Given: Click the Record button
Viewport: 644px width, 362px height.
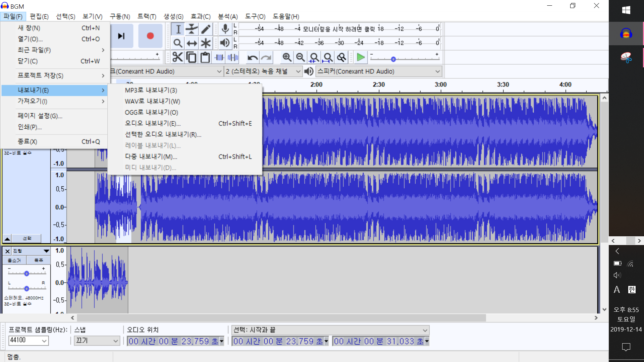Looking at the screenshot, I should (150, 36).
